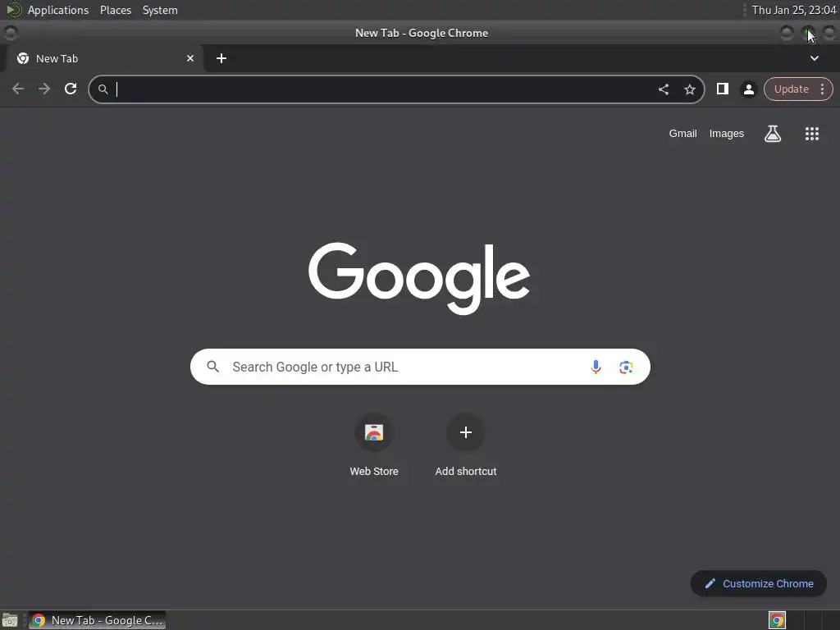The width and height of the screenshot is (840, 630).
Task: Focus the Google search box
Action: pos(420,367)
